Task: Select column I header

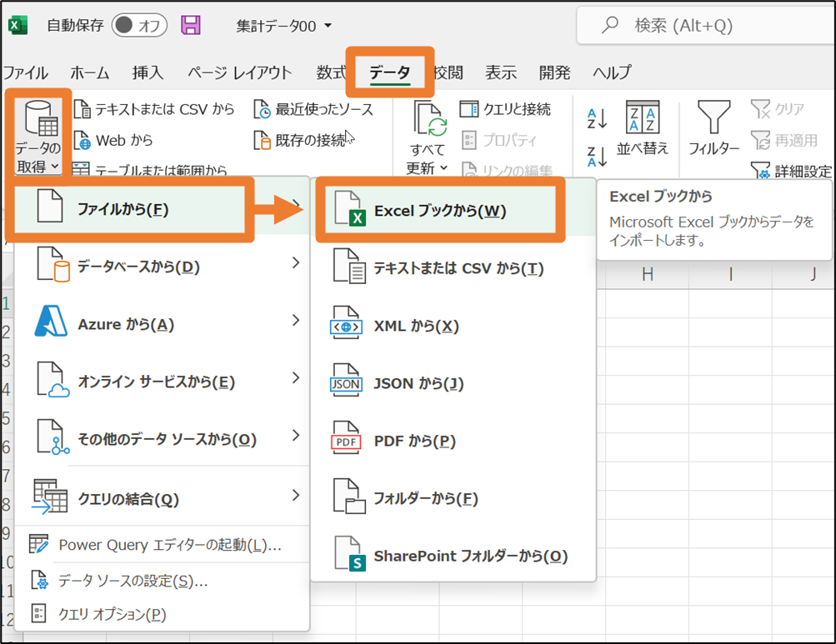Action: [x=730, y=275]
